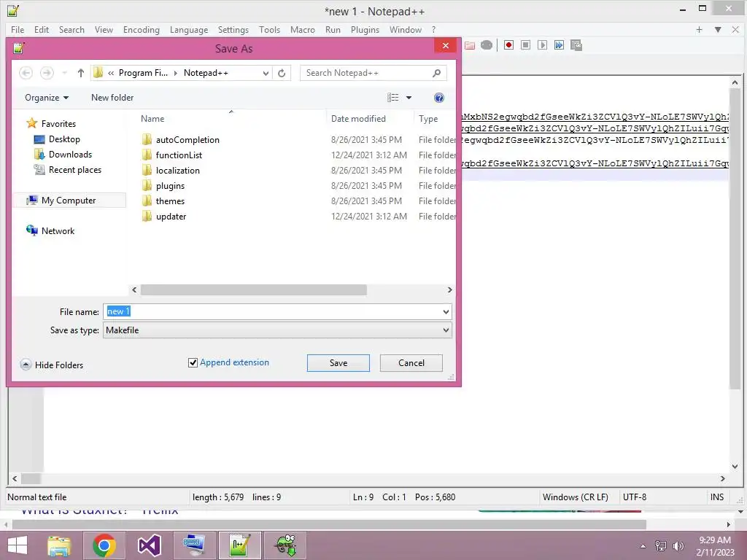
Task: Refresh the Notepad++ folder listing
Action: pos(282,73)
